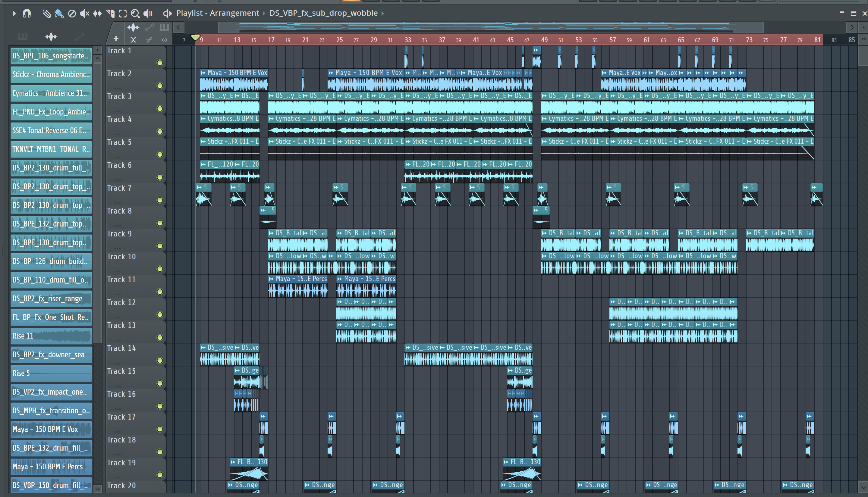The image size is (868, 497).
Task: Open the Playlist - Arrangement menu
Action: click(x=218, y=13)
